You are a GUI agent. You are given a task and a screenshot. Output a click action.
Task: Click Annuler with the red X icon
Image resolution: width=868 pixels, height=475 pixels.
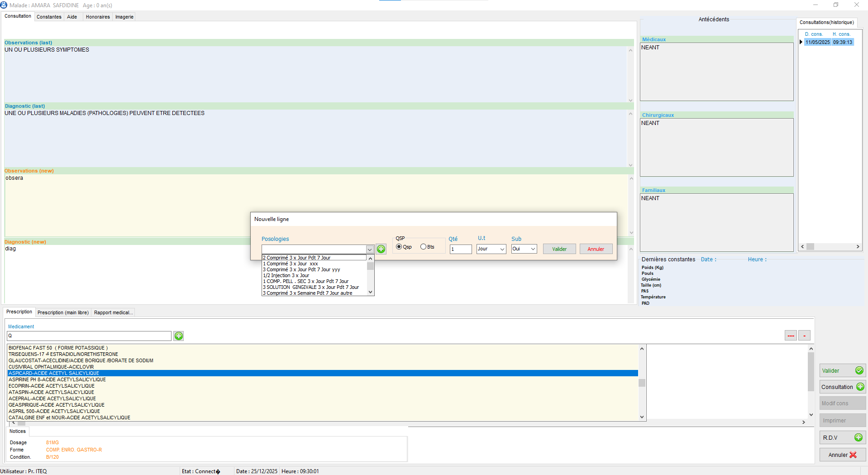pyautogui.click(x=842, y=455)
